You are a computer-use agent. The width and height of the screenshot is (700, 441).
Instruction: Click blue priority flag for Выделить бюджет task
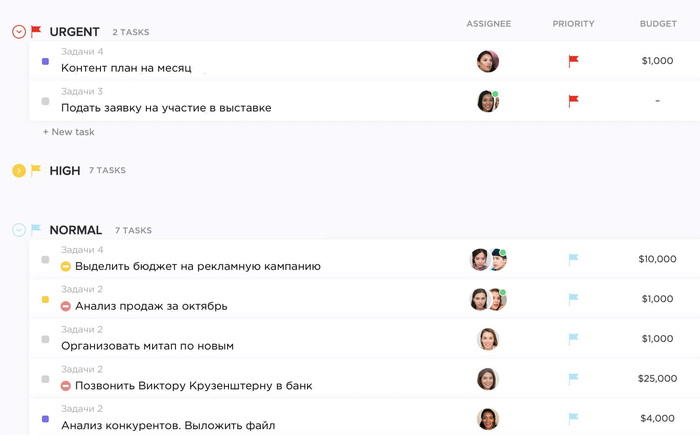tap(573, 259)
